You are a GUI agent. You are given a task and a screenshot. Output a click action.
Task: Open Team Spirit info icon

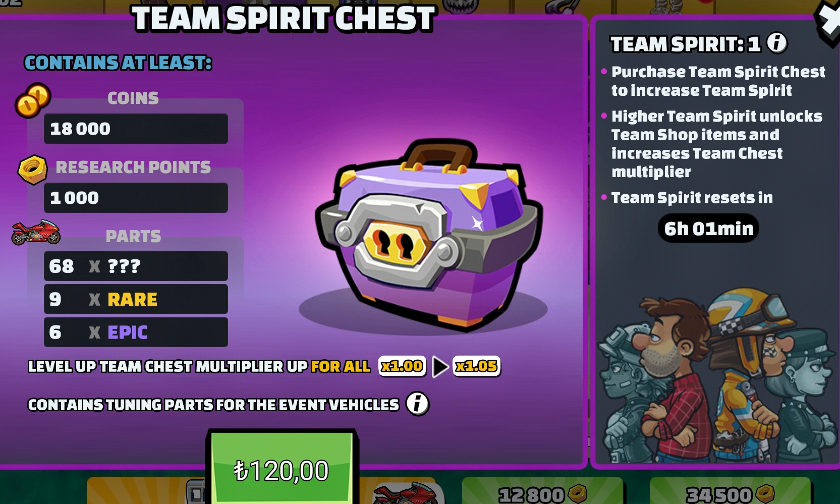(x=777, y=43)
